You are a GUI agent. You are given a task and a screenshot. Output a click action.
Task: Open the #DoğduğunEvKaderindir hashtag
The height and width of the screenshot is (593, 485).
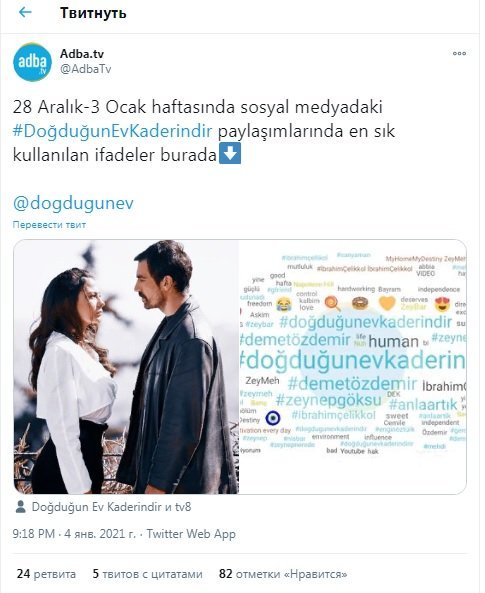[x=112, y=131]
